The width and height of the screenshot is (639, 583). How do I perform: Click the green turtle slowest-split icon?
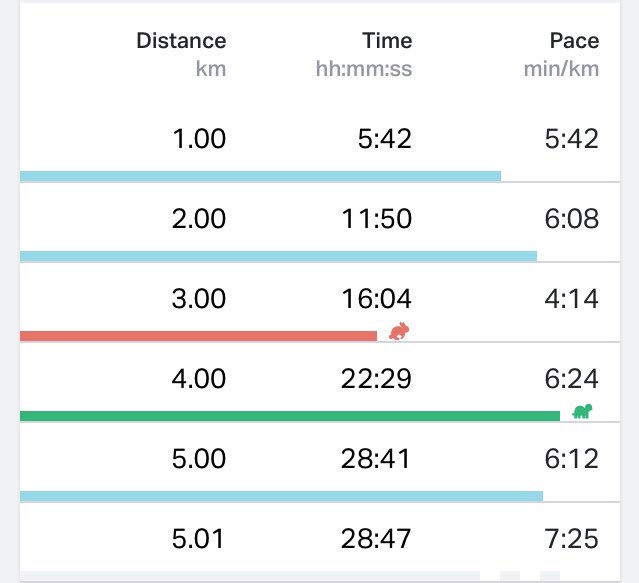click(x=582, y=411)
